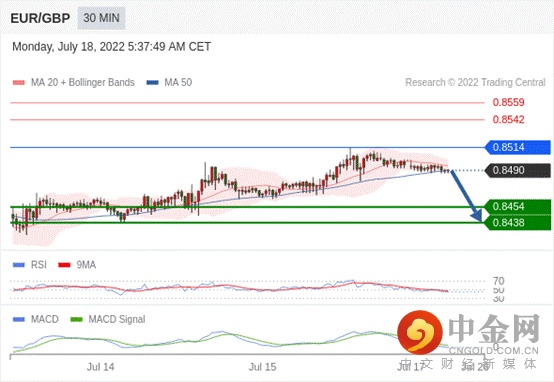Click the blue MACD legend swatch
Image resolution: width=554 pixels, height=382 pixels.
19,319
